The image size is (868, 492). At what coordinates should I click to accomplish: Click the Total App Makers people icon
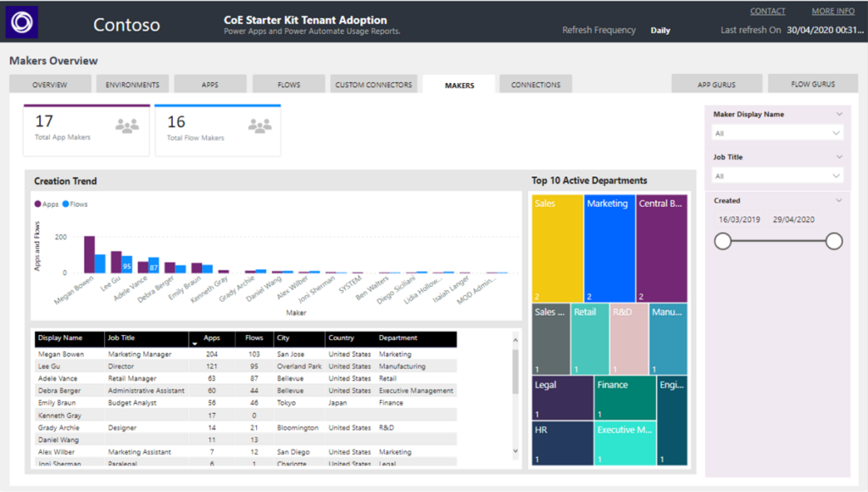[125, 125]
